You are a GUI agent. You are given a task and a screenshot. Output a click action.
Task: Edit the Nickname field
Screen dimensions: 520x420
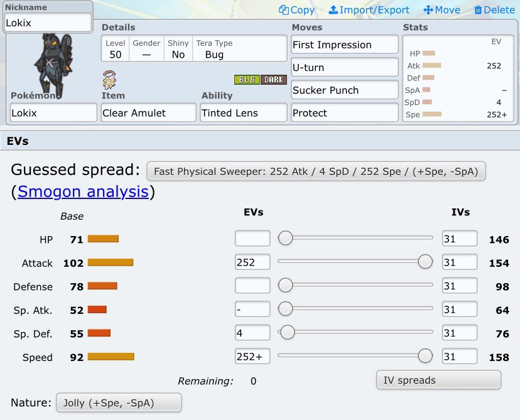click(x=48, y=23)
